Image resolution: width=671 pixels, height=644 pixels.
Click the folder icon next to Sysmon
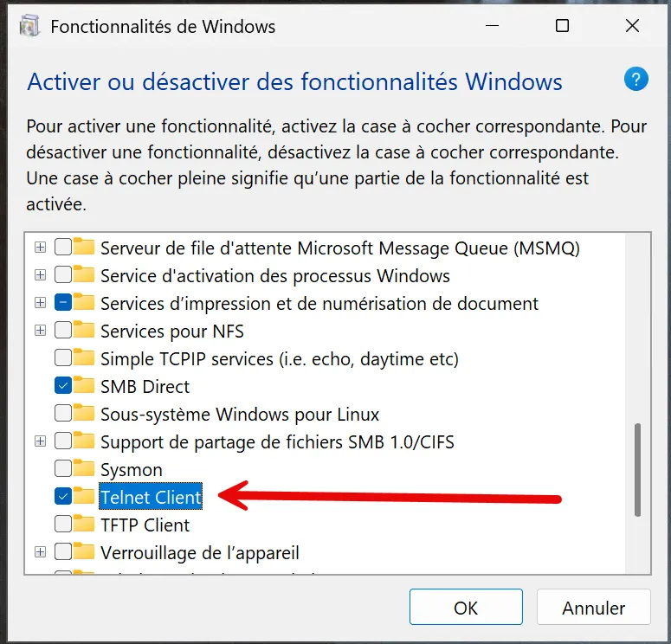tap(83, 468)
